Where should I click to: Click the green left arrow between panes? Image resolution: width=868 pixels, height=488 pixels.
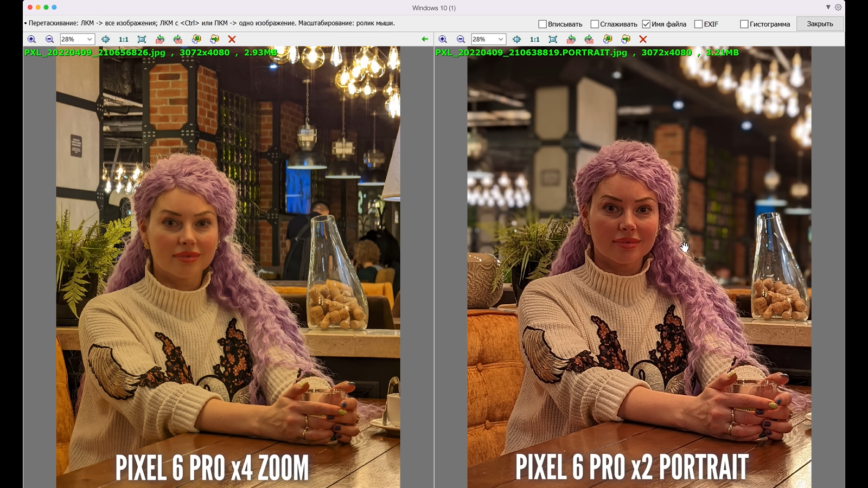(x=425, y=39)
